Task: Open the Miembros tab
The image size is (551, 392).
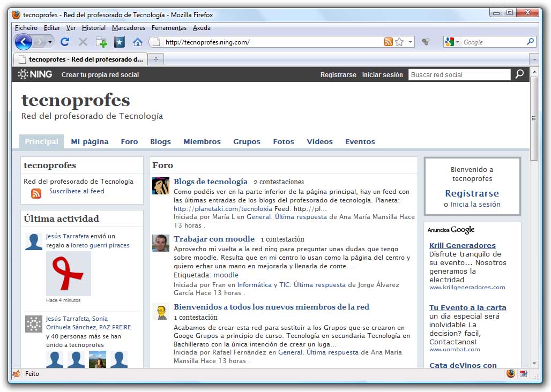Action: coord(202,141)
